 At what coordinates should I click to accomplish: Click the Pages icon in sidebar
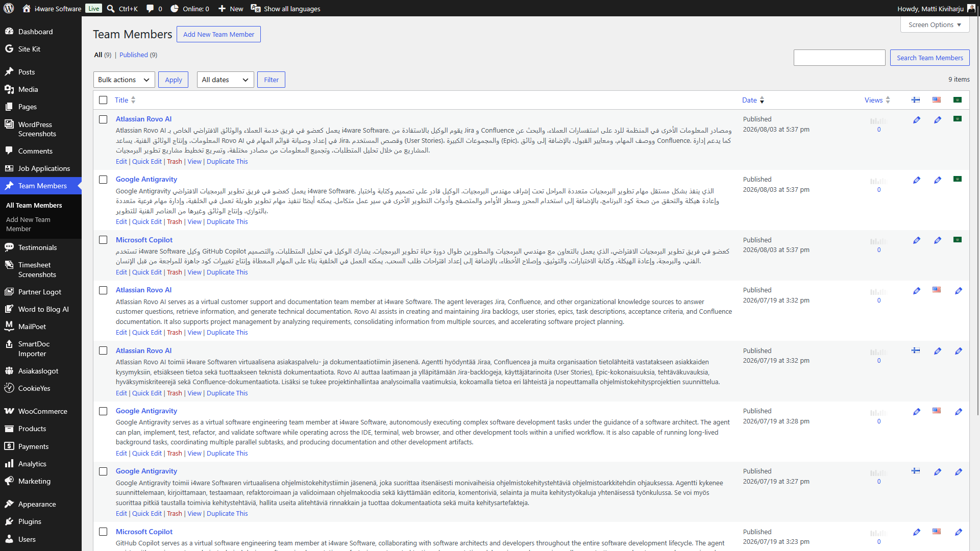coord(9,107)
